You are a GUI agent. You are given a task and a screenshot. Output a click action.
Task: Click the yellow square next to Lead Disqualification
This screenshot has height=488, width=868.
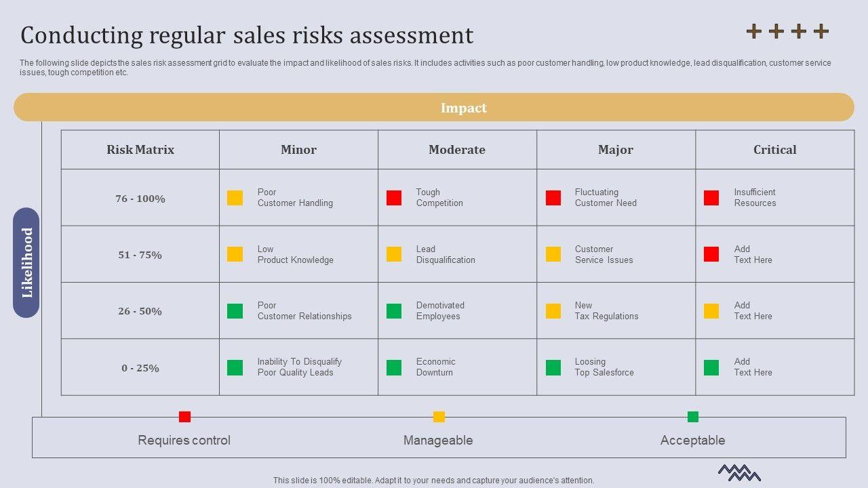coord(394,254)
